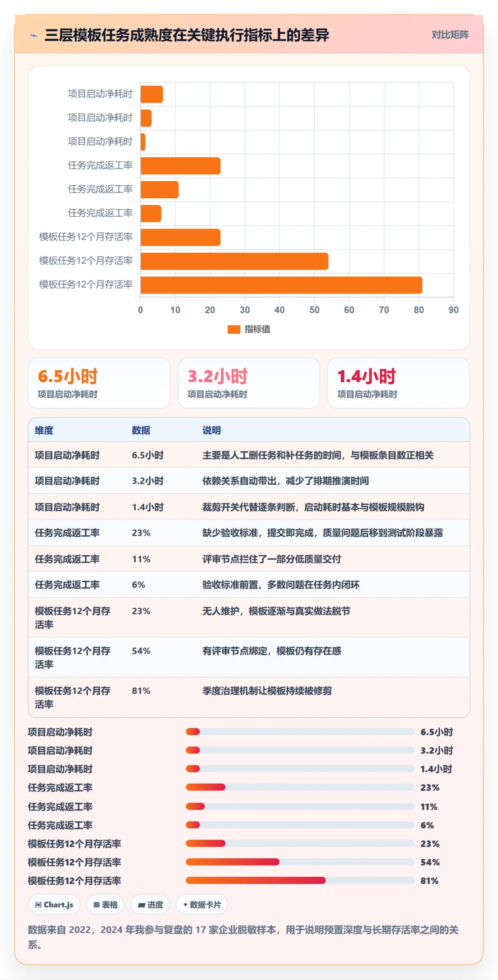Click the longest chart bar reaching 81

[281, 285]
